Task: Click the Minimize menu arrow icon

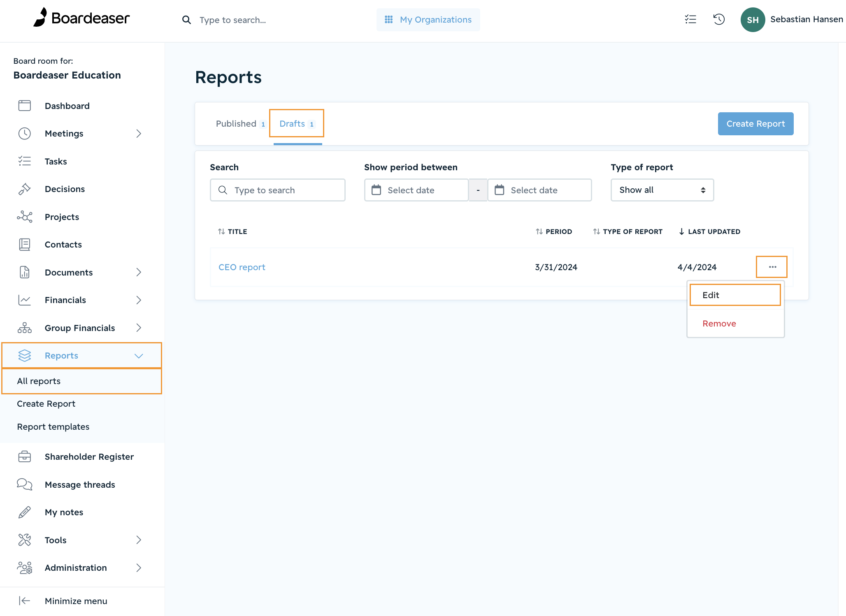Action: click(x=25, y=601)
